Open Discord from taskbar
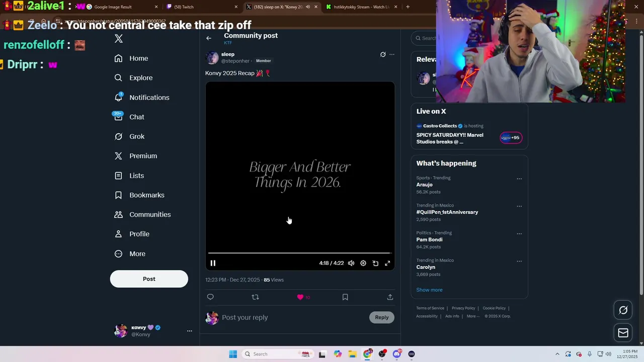Image resolution: width=644 pixels, height=362 pixels. (397, 354)
